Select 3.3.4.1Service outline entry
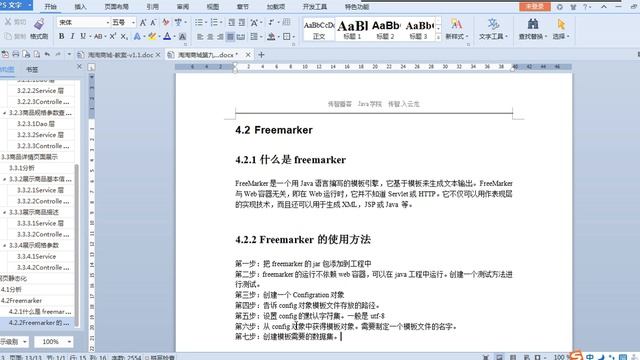The width and height of the screenshot is (640, 360). pos(36,256)
